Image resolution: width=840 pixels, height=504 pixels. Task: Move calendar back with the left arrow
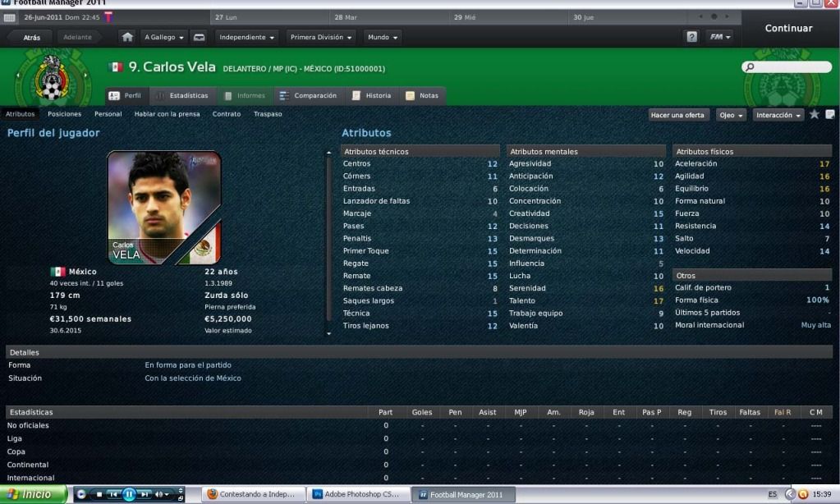pyautogui.click(x=700, y=16)
